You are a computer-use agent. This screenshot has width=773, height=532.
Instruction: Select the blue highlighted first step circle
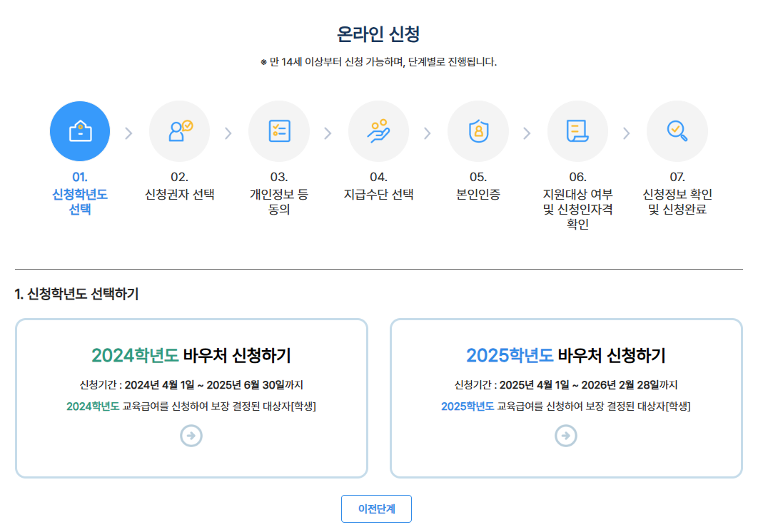pos(80,131)
